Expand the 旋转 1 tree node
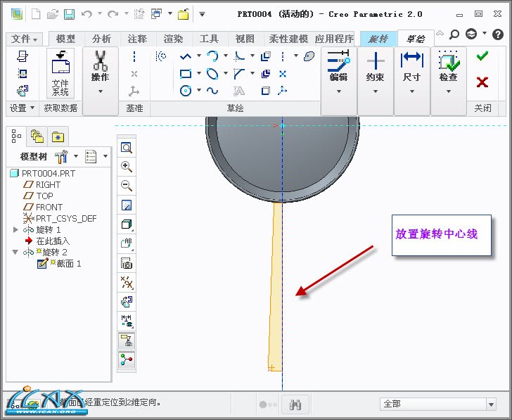512x420 pixels. click(16, 229)
